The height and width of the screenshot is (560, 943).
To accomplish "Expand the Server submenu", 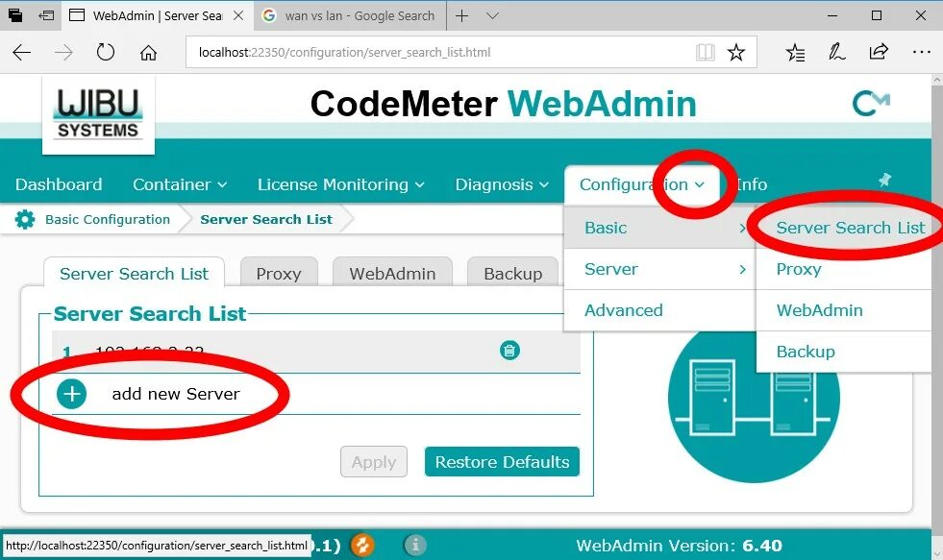I will [x=659, y=269].
